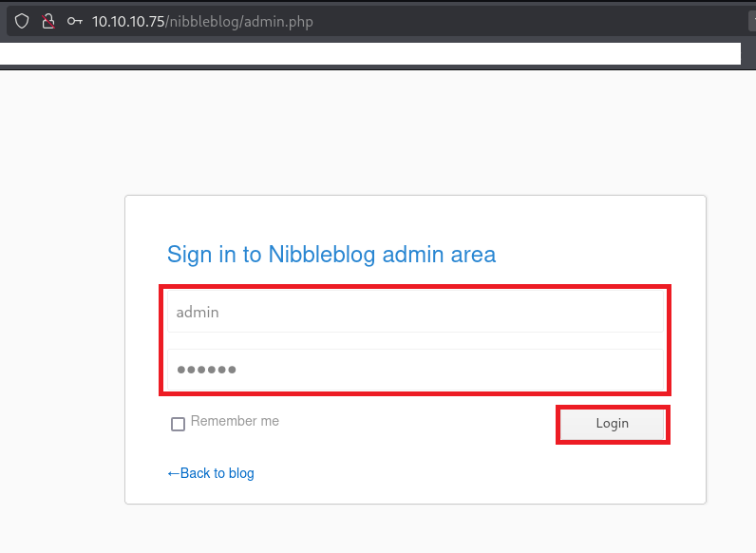Screen dimensions: 756x553
Task: Click the tracking protection shield icon
Action: [x=22, y=22]
